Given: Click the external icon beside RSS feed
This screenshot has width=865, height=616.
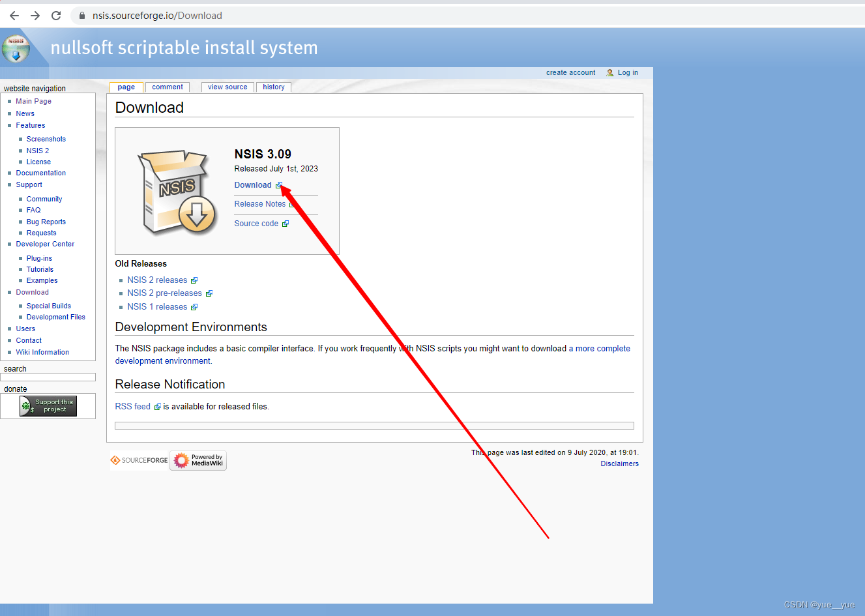Looking at the screenshot, I should click(x=157, y=407).
